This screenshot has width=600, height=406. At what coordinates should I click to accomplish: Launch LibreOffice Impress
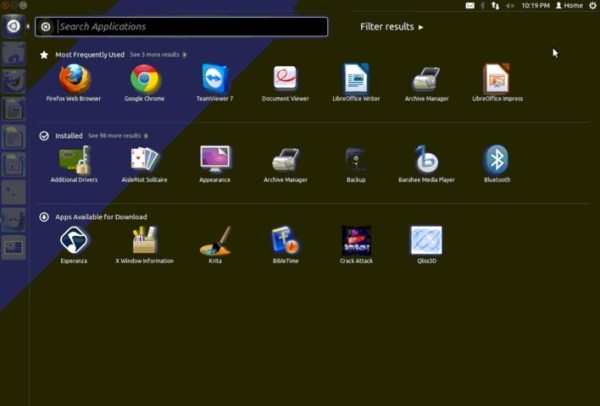coord(496,78)
